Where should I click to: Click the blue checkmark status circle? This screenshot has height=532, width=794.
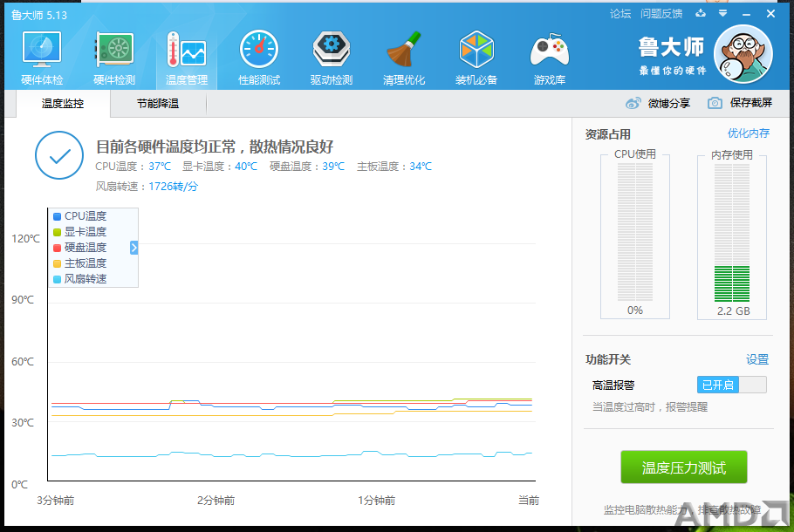[59, 155]
